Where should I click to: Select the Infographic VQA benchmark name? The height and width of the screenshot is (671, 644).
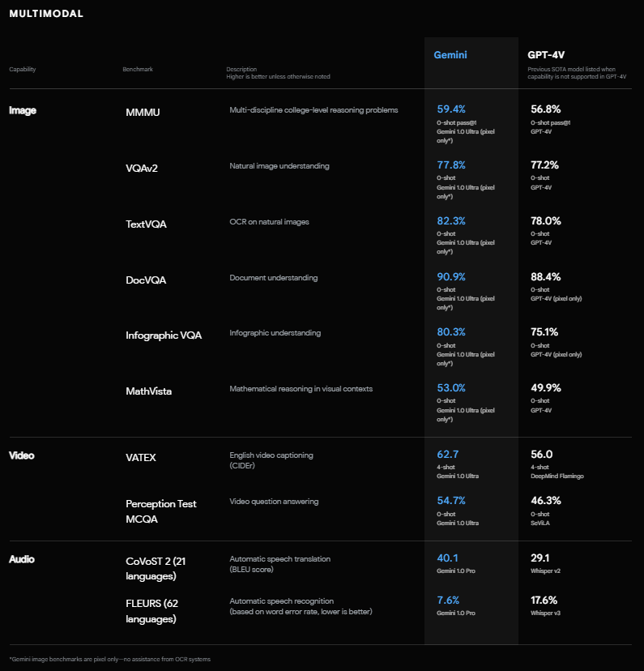click(164, 335)
